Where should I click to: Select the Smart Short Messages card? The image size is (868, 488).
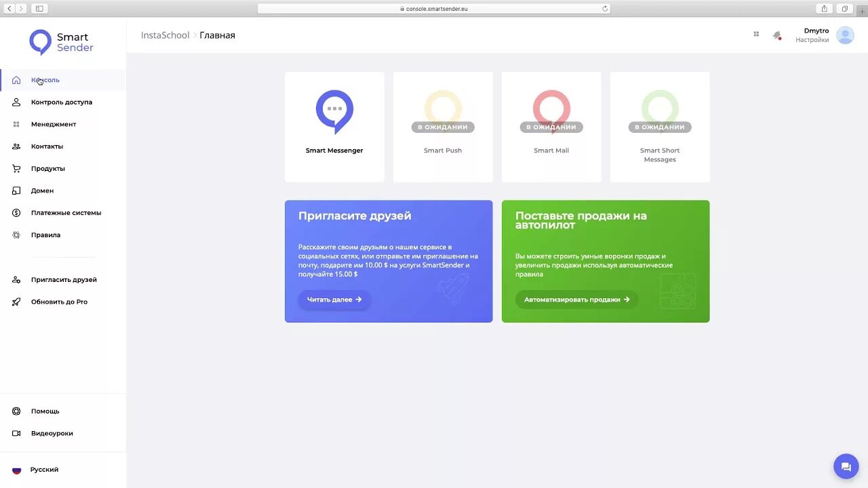coord(660,127)
